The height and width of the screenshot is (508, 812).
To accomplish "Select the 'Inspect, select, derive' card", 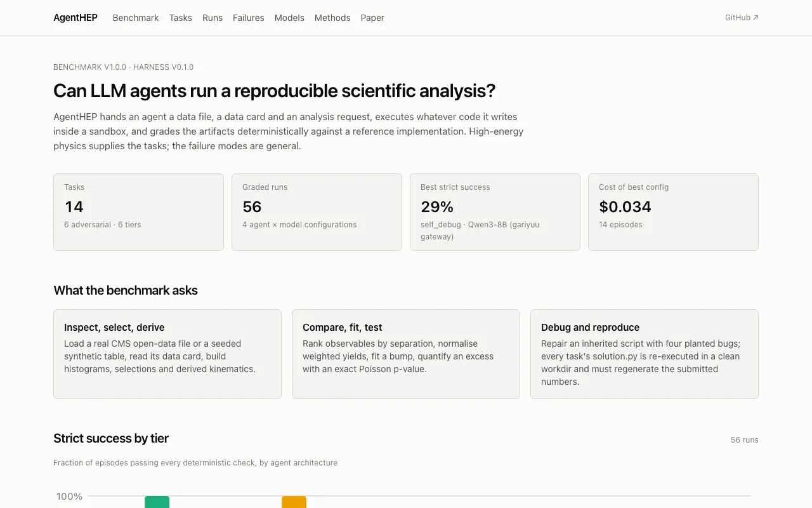I will 167,354.
